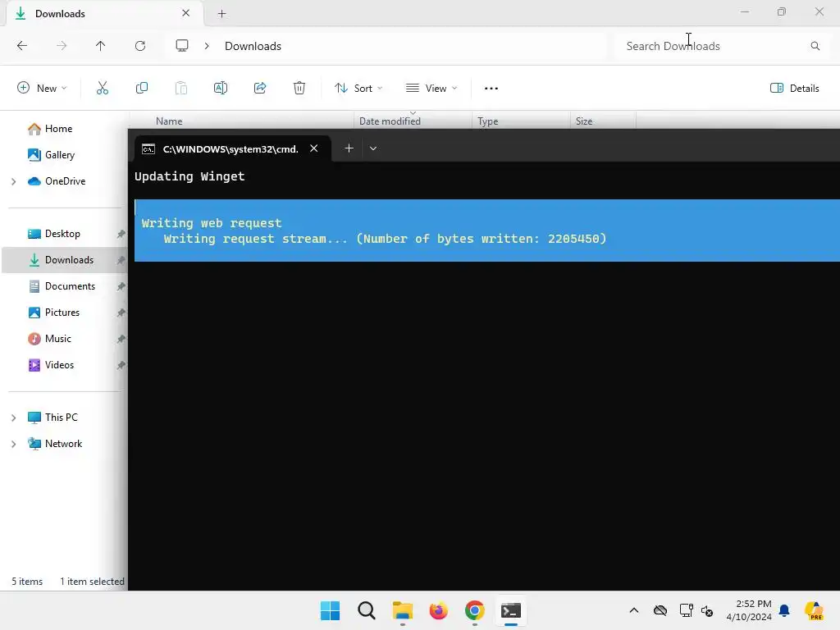Image resolution: width=840 pixels, height=630 pixels.
Task: Open taskbar Search
Action: 367,610
